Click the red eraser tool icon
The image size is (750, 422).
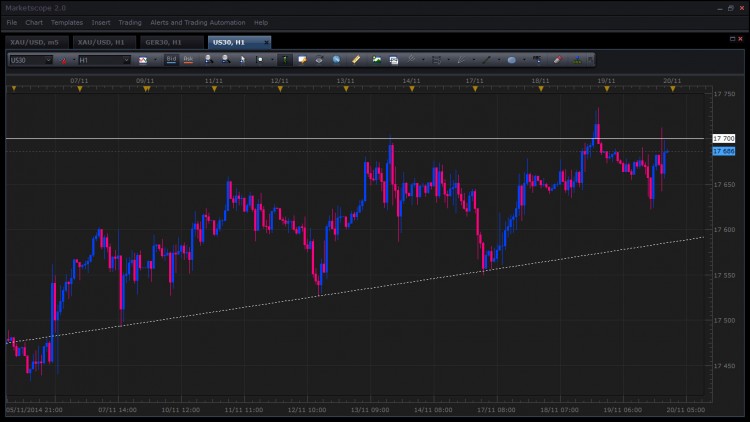click(558, 59)
